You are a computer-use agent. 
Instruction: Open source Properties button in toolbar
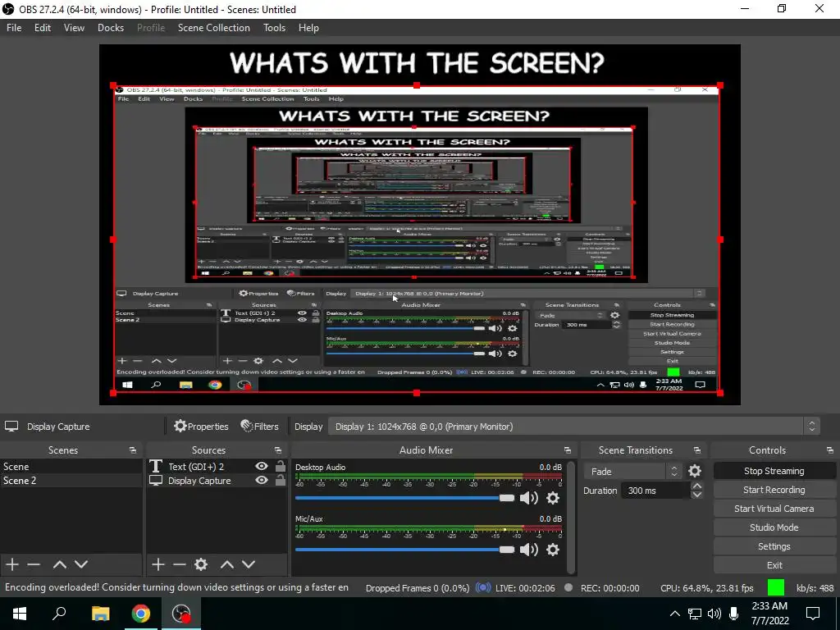pyautogui.click(x=202, y=427)
